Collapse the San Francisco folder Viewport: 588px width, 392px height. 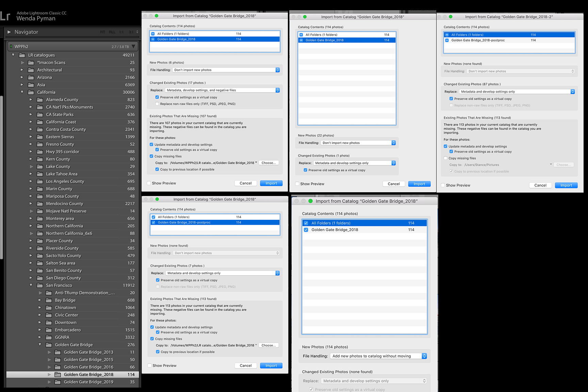point(31,285)
